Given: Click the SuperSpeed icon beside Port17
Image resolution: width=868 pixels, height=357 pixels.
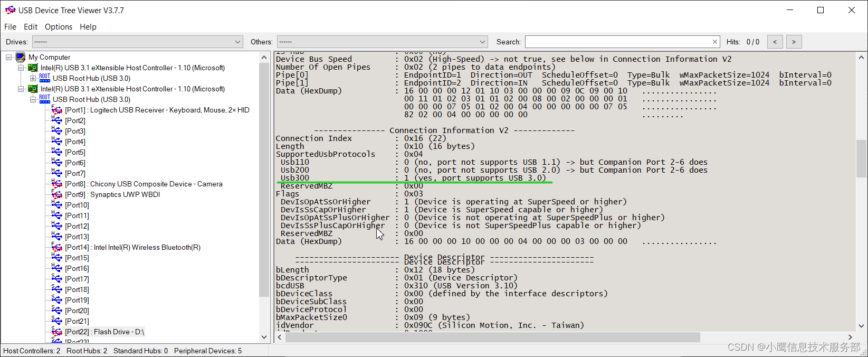Looking at the screenshot, I should pos(57,279).
